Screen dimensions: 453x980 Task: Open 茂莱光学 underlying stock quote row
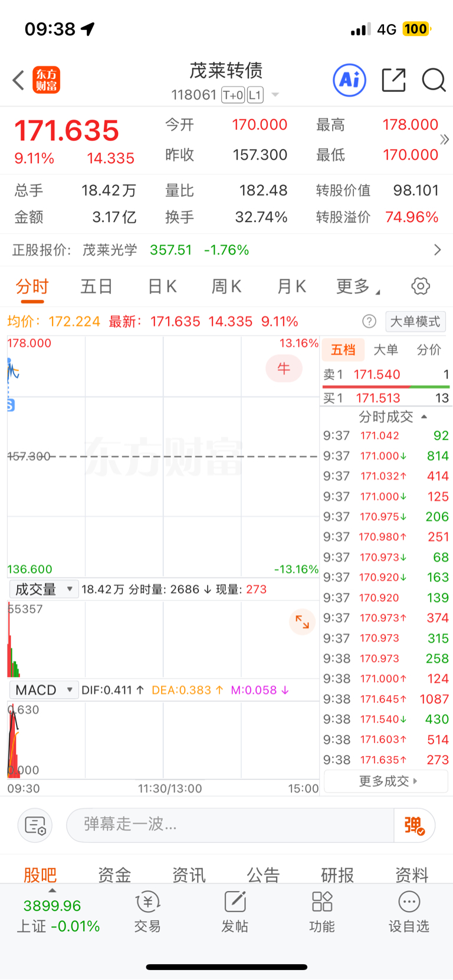[226, 250]
